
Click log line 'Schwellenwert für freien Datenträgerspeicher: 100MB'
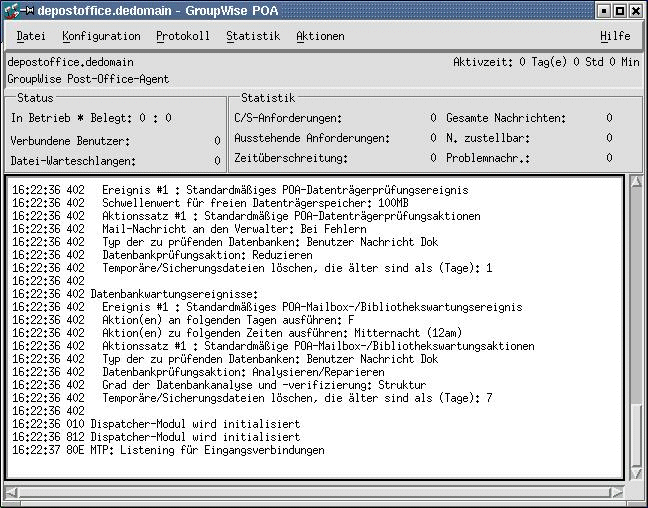[x=210, y=203]
